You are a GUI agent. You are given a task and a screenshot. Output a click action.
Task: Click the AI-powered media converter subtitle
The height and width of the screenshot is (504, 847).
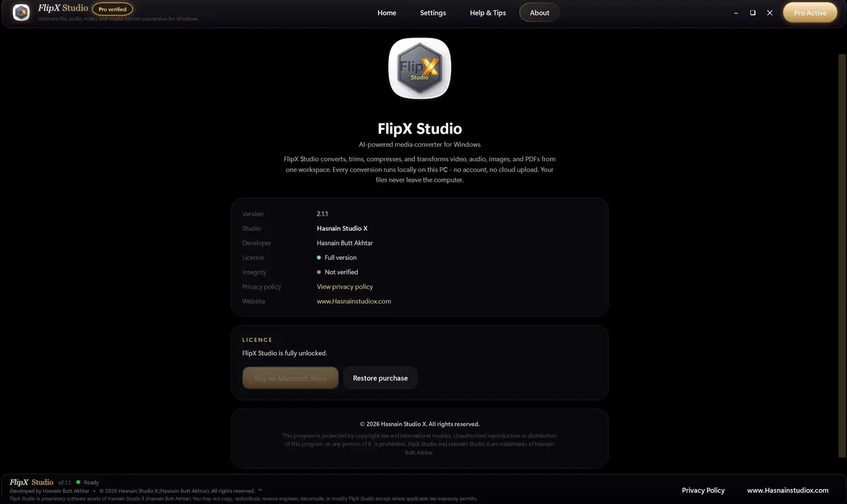[x=420, y=145]
